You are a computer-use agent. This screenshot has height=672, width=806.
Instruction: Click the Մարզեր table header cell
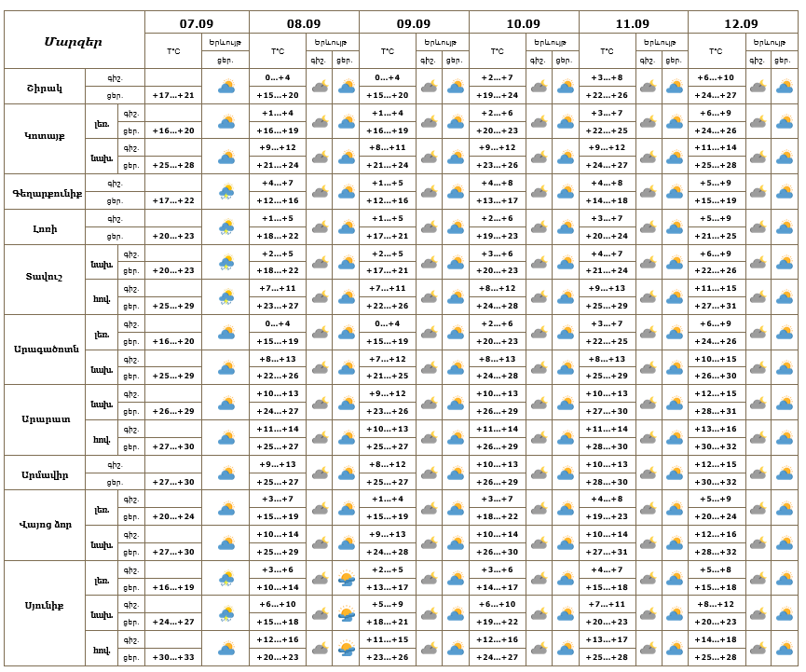point(74,42)
